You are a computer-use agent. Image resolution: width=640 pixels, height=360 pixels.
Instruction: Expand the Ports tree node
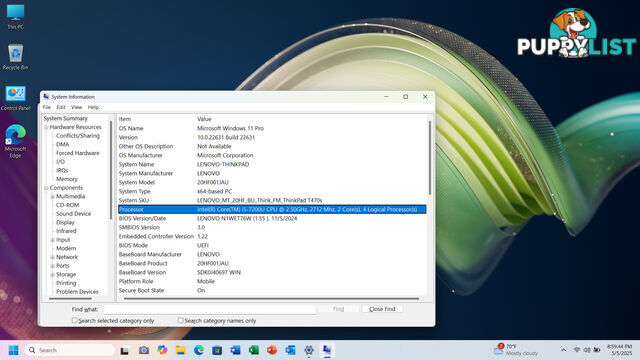pyautogui.click(x=52, y=266)
